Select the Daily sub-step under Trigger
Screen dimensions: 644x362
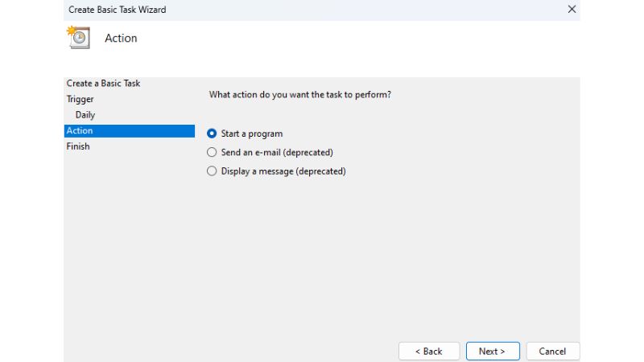tap(85, 115)
